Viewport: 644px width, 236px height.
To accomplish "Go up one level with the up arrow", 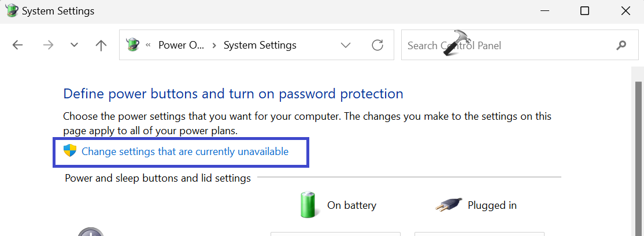I will tap(101, 45).
